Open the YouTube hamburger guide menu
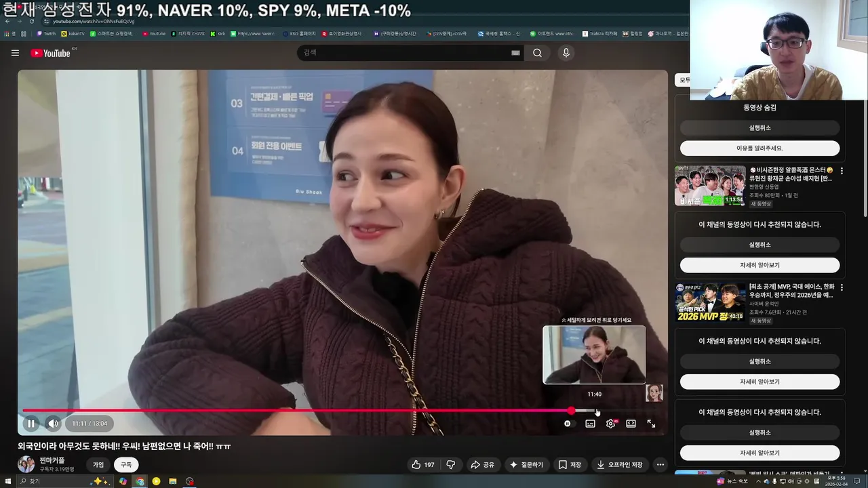The width and height of the screenshot is (868, 488). [15, 53]
